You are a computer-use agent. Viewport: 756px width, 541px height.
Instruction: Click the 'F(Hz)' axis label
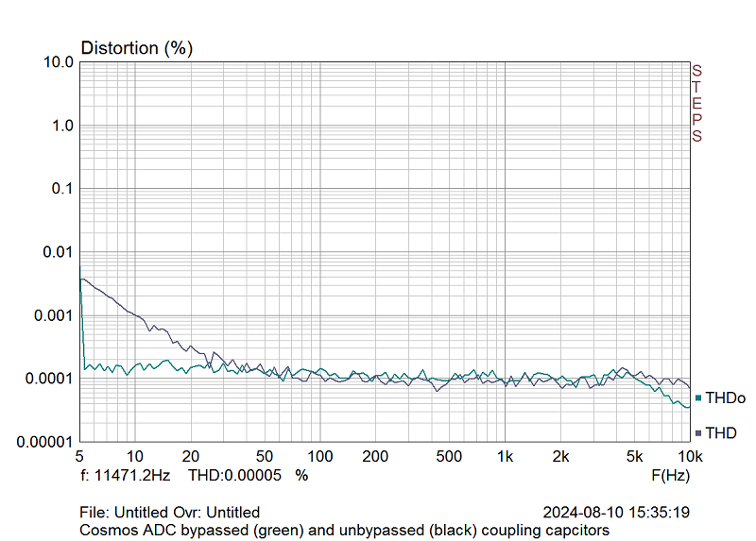(x=670, y=476)
